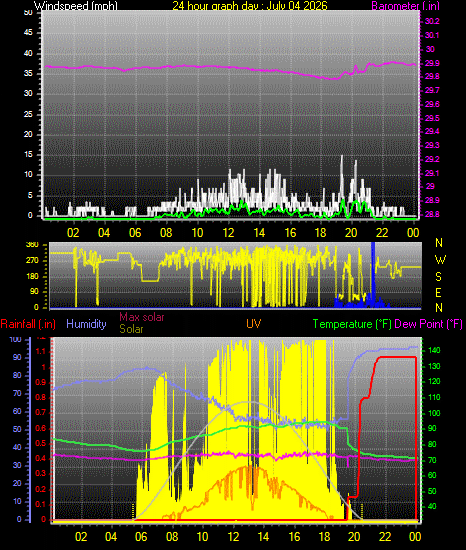Select the 70 humidity axis value in blue

[17, 394]
